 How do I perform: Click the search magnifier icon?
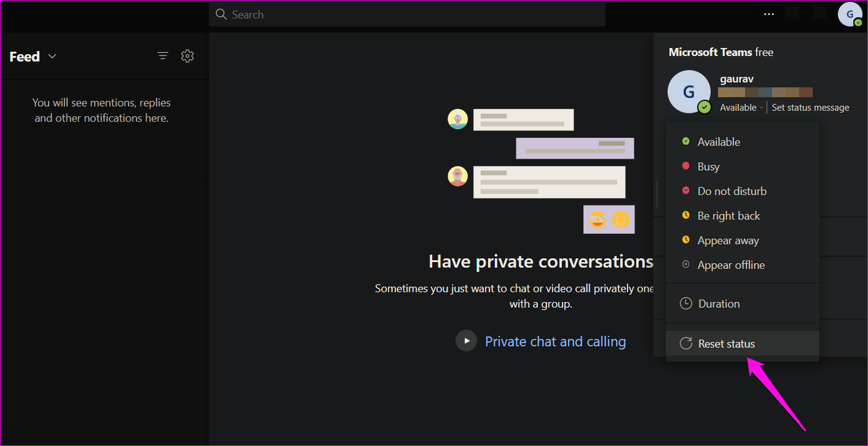(x=221, y=14)
